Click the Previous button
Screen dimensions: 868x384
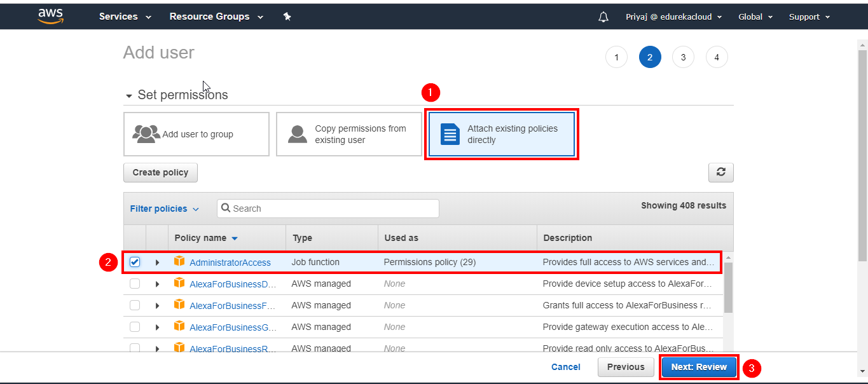(x=626, y=367)
